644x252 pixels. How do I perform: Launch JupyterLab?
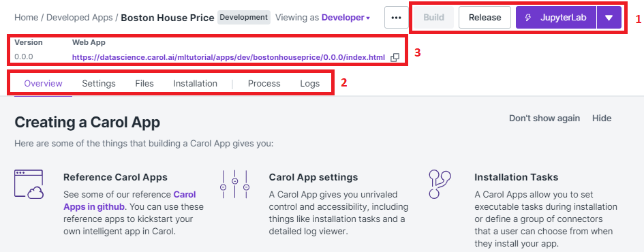pyautogui.click(x=556, y=18)
